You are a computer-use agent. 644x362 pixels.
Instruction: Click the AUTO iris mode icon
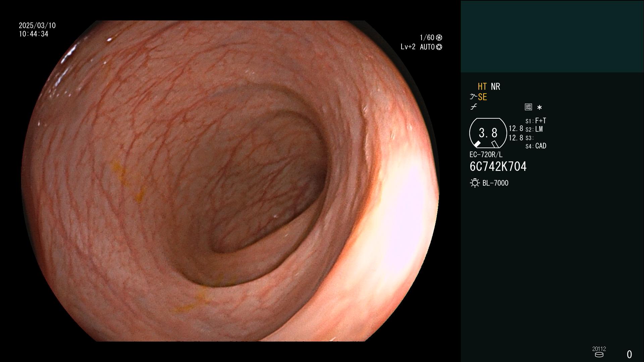click(439, 47)
